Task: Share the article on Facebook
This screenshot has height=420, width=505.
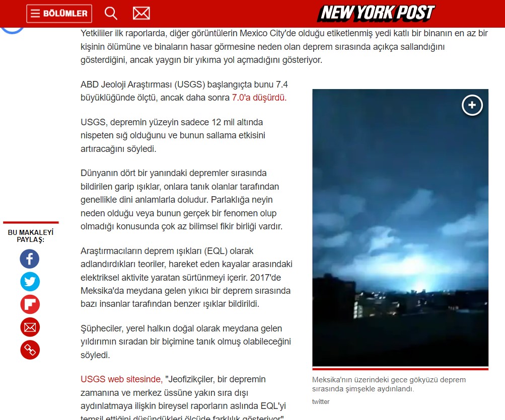Action: [x=30, y=259]
